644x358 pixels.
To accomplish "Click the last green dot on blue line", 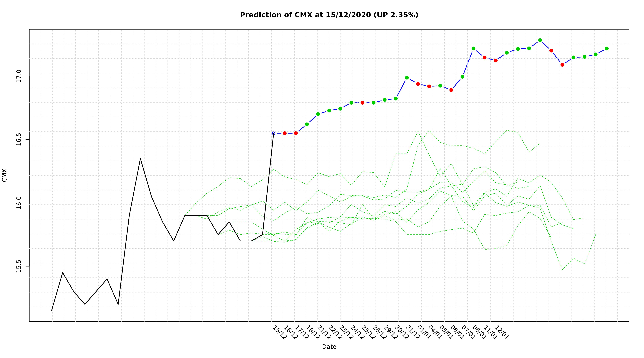I will tap(607, 49).
